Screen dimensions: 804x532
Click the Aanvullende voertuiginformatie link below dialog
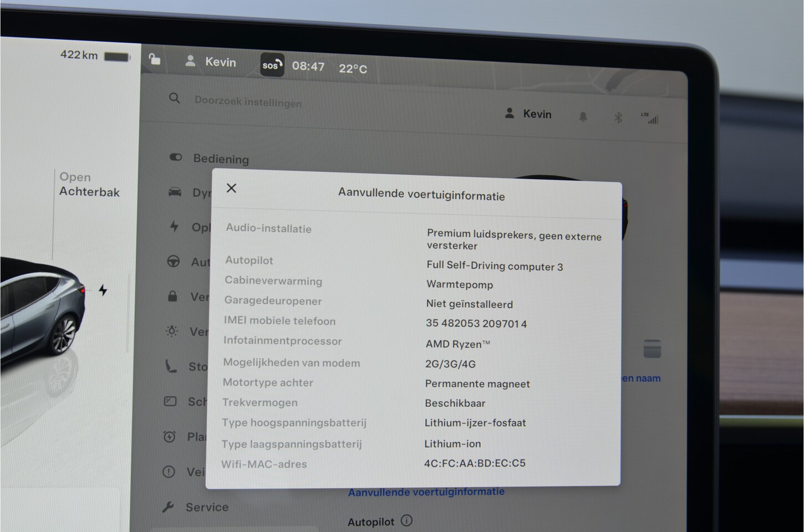[426, 492]
